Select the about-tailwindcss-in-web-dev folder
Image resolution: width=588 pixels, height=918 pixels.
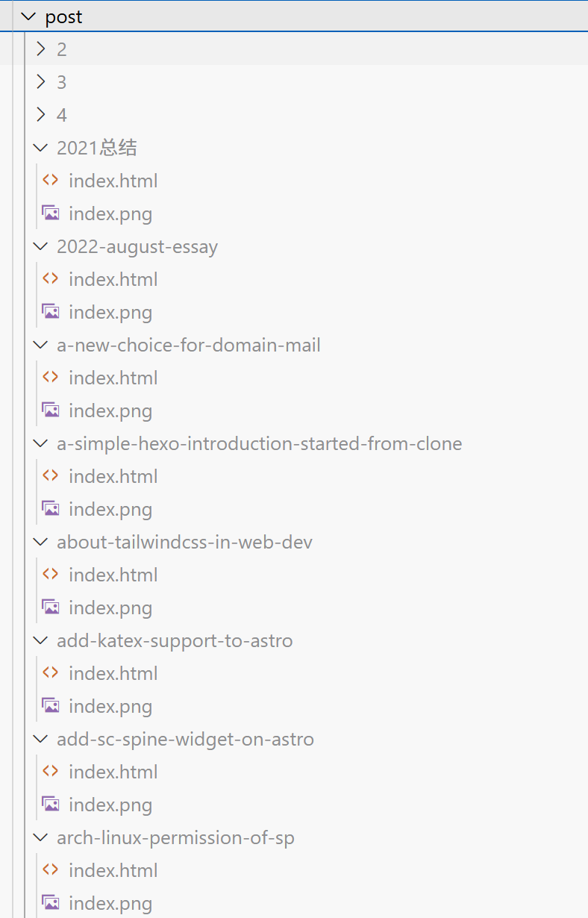184,542
